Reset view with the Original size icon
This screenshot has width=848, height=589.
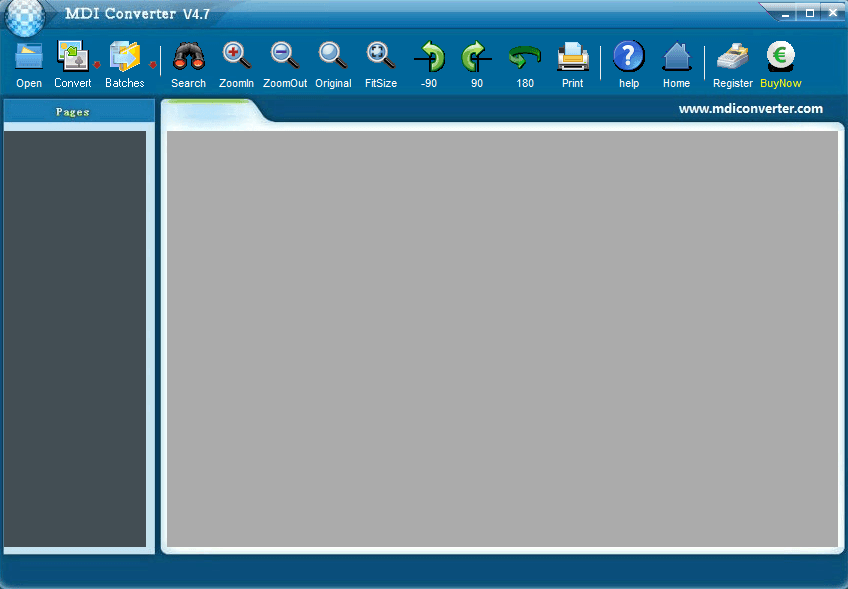click(333, 58)
